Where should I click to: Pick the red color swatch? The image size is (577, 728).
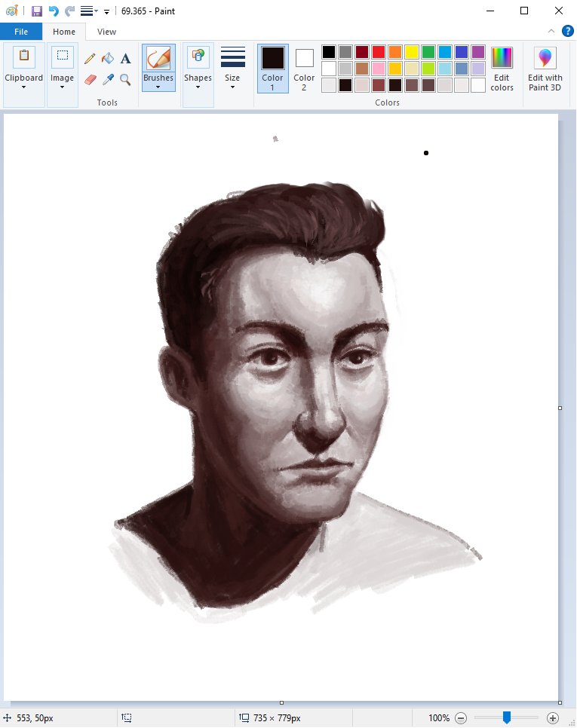378,52
